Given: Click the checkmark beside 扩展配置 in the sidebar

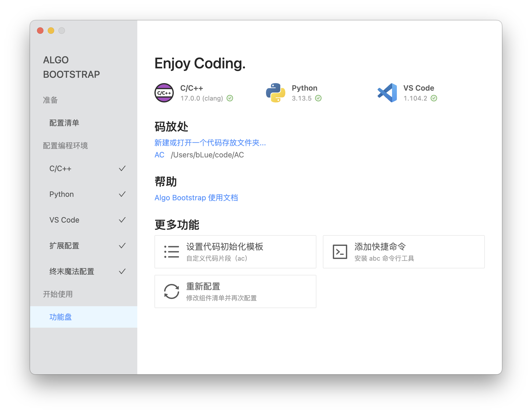Looking at the screenshot, I should 122,246.
